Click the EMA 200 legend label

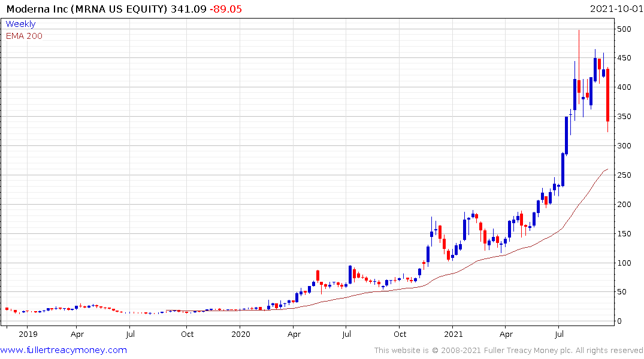click(x=24, y=36)
